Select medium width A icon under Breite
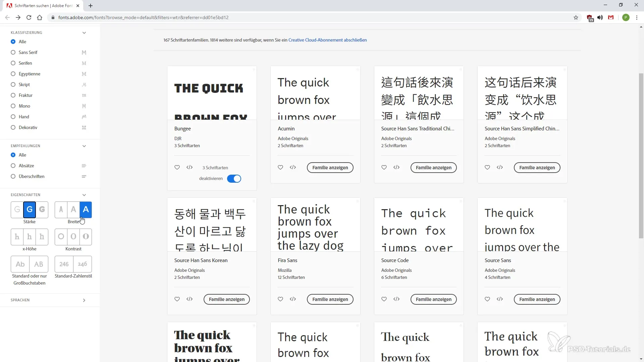This screenshot has height=362, width=644. pyautogui.click(x=73, y=209)
